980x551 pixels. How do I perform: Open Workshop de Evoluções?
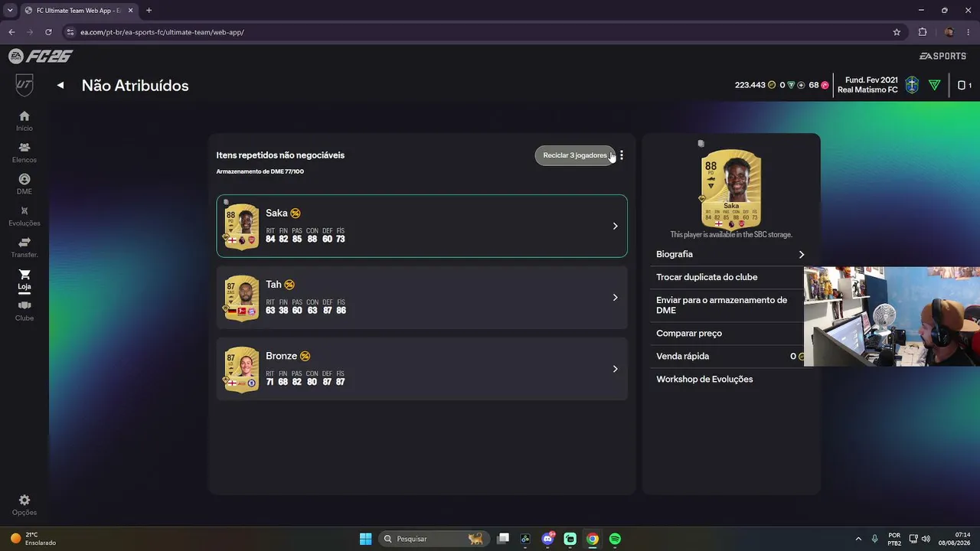(704, 380)
